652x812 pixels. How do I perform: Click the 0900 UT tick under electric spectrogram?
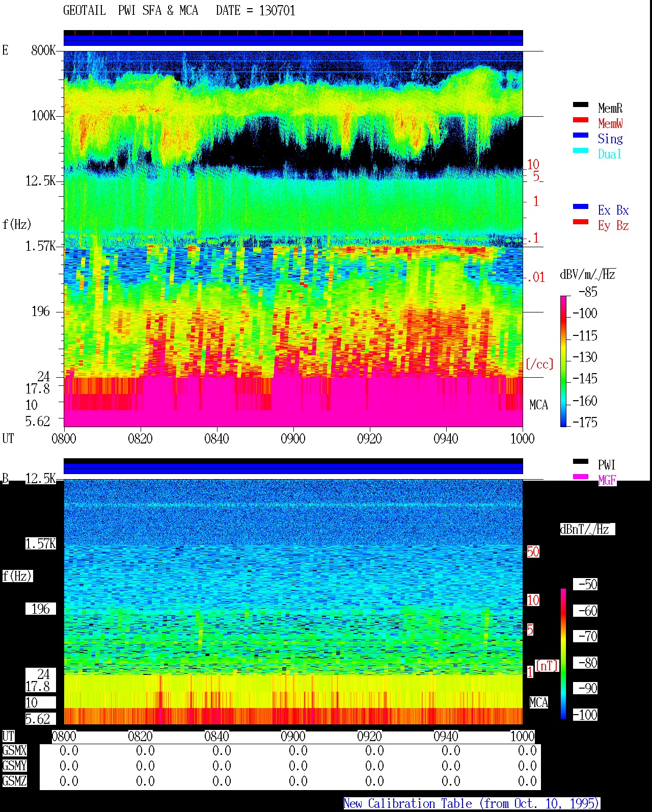[x=293, y=438]
